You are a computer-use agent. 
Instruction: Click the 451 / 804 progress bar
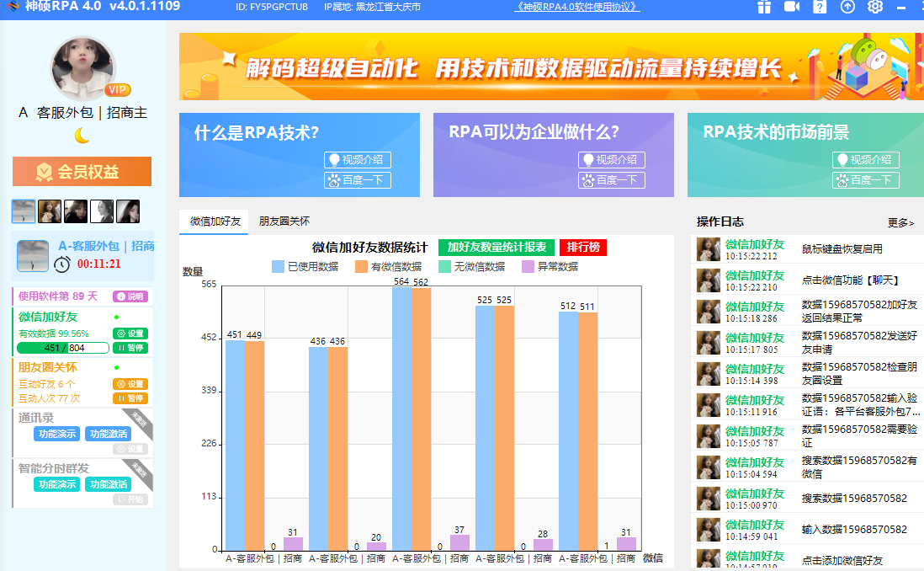[x=63, y=348]
